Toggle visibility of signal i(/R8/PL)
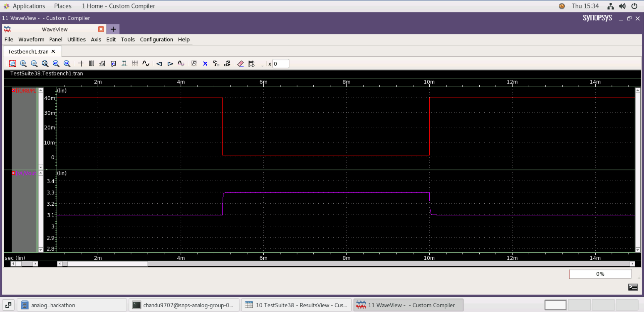The image size is (644, 312). [13, 90]
